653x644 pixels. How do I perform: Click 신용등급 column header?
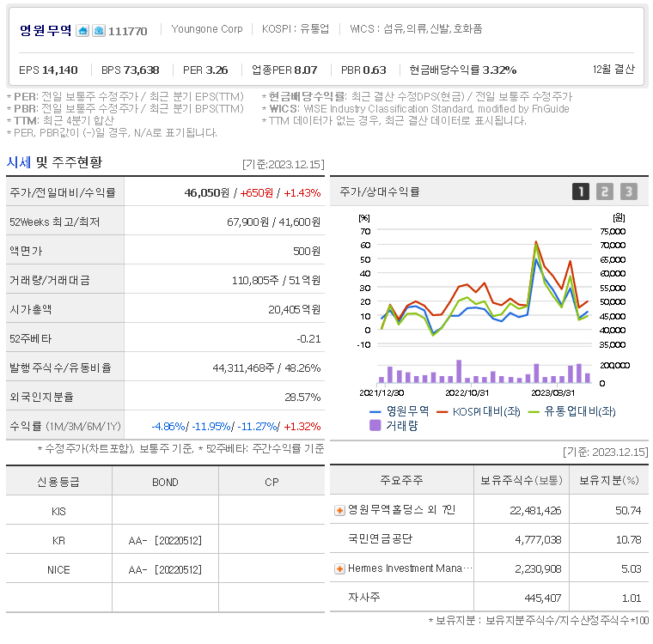pos(58,482)
